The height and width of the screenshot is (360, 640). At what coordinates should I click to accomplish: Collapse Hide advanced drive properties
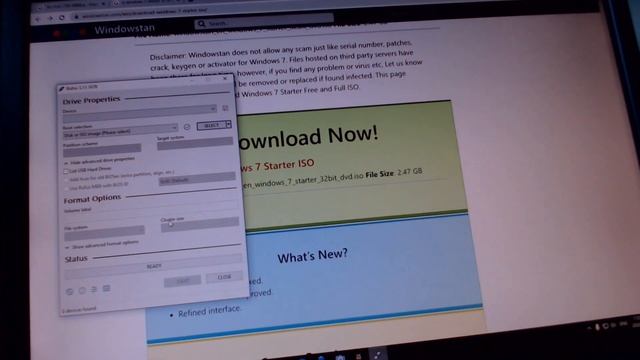[x=100, y=161]
